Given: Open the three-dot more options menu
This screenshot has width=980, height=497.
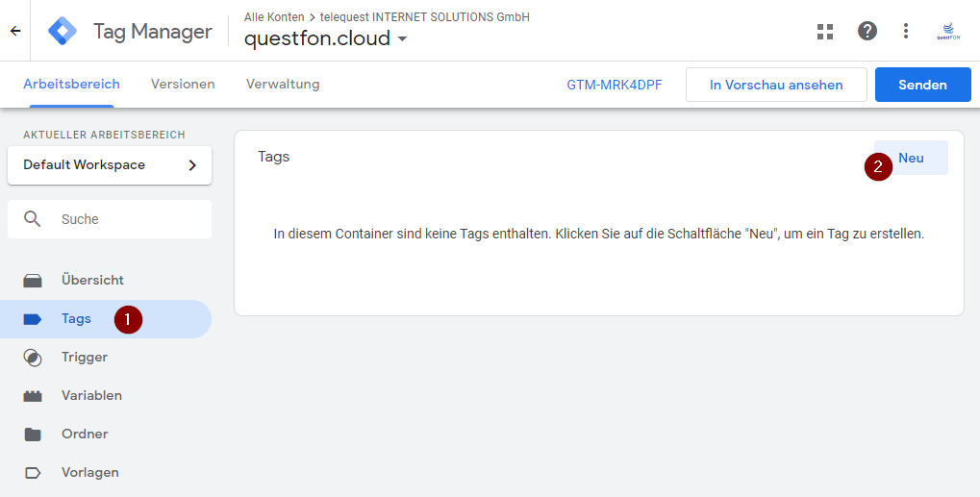Looking at the screenshot, I should [x=906, y=31].
